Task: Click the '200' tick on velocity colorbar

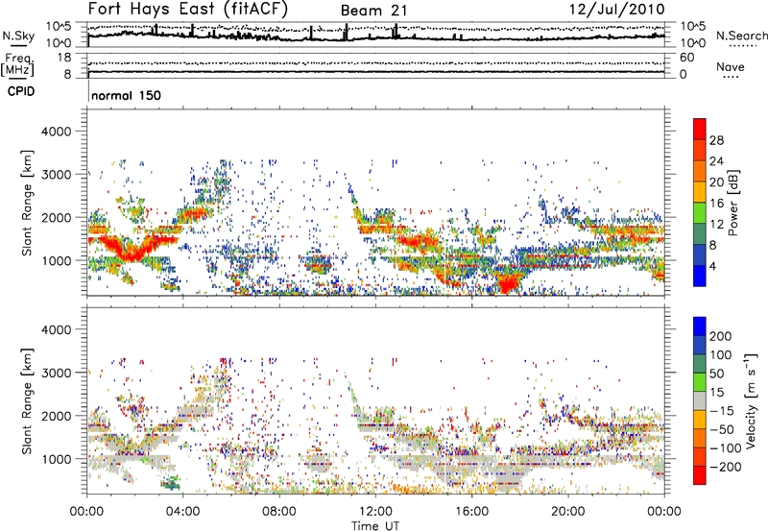Action: point(721,336)
